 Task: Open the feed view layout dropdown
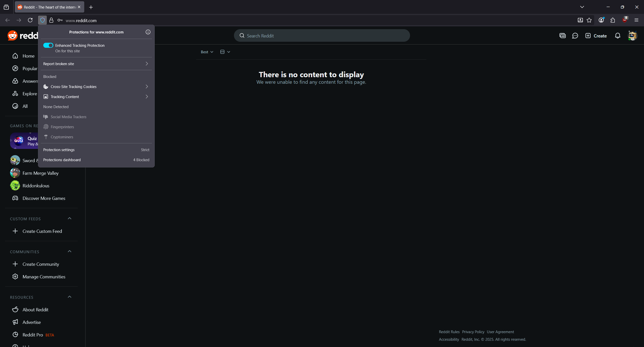click(225, 52)
